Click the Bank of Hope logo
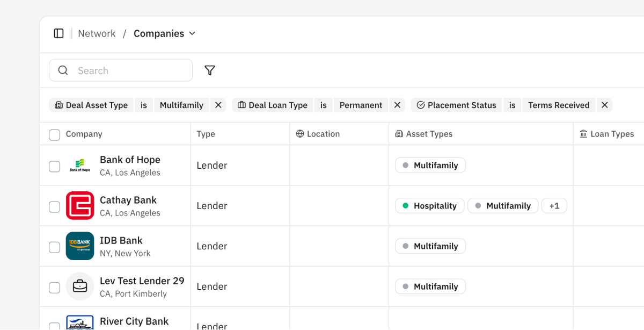644x330 pixels. [x=80, y=165]
